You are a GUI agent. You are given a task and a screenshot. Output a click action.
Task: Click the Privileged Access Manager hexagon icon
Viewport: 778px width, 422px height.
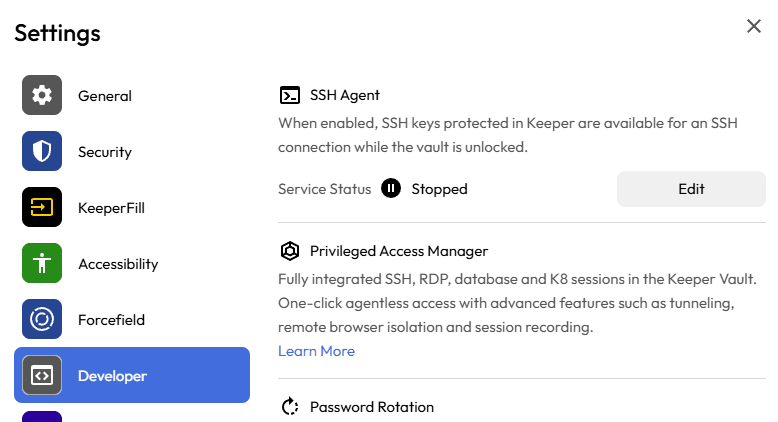[x=290, y=251]
